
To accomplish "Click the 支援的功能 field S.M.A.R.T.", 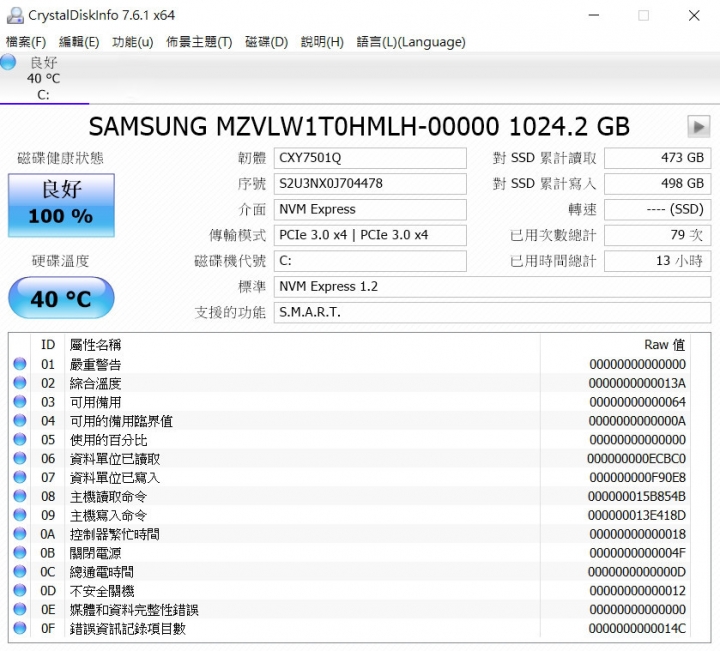I will (x=492, y=312).
